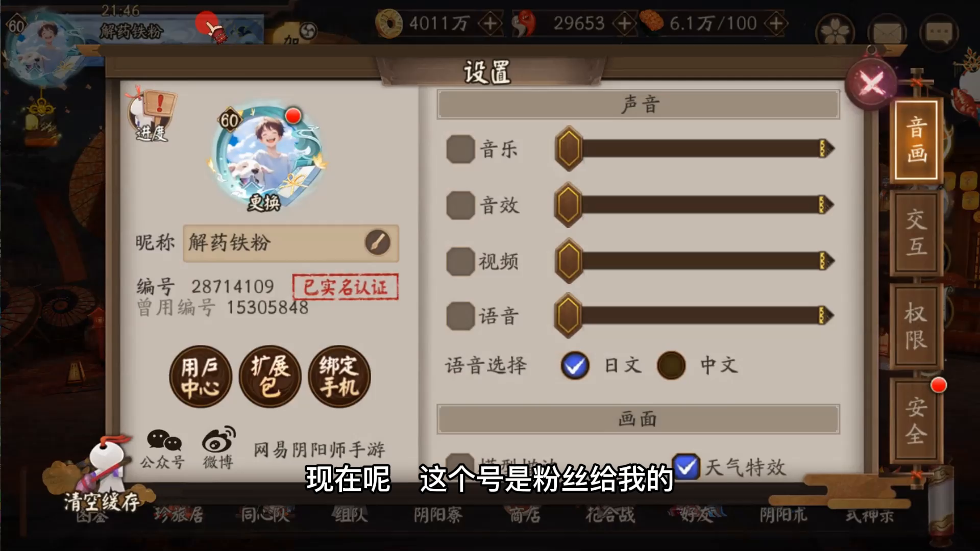This screenshot has width=980, height=551.
Task: Add gold coins with the plus beside 4011万
Action: (x=491, y=23)
